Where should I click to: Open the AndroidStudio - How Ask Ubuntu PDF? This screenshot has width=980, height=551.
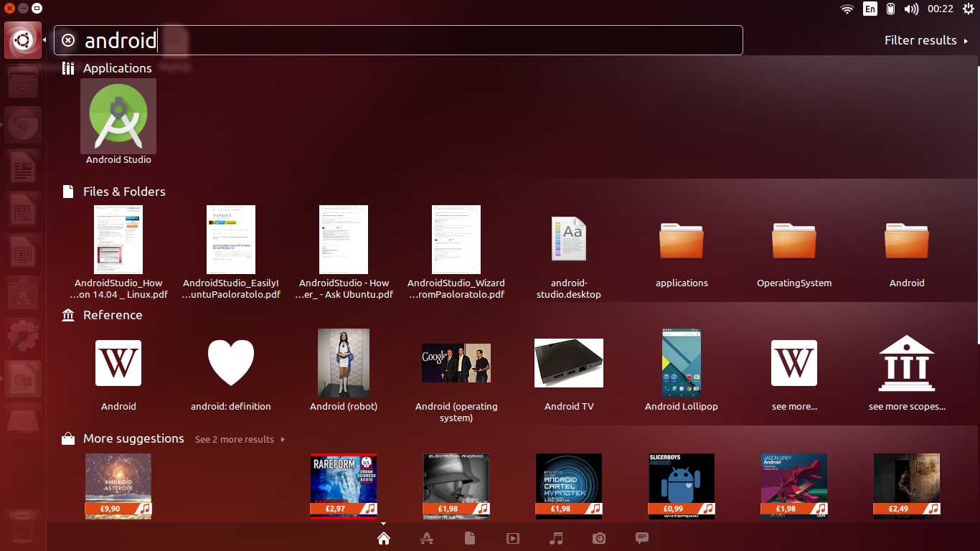(x=344, y=240)
